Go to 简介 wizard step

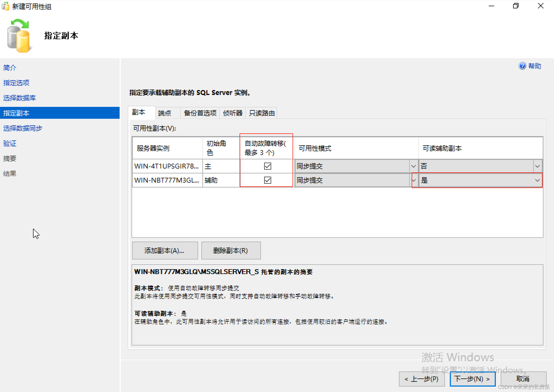tap(10, 68)
